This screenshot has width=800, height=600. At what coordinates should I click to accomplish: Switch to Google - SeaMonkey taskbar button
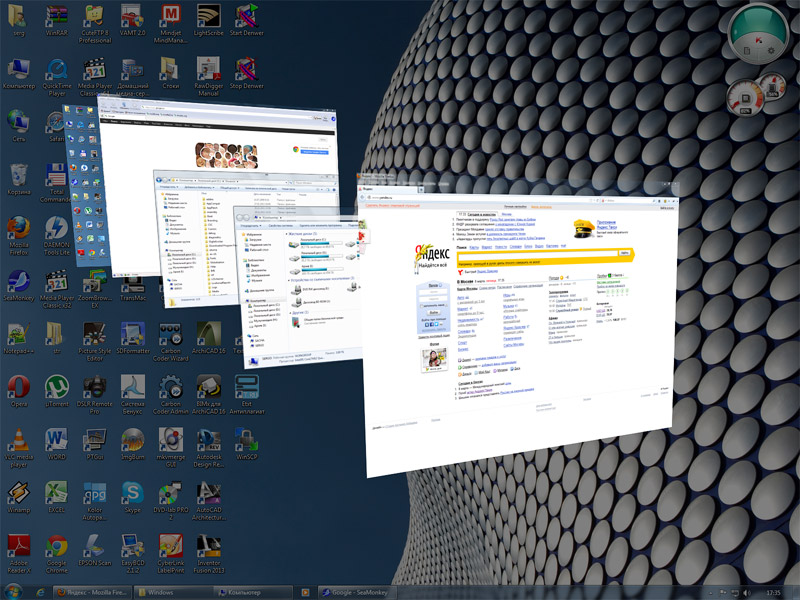(x=358, y=592)
